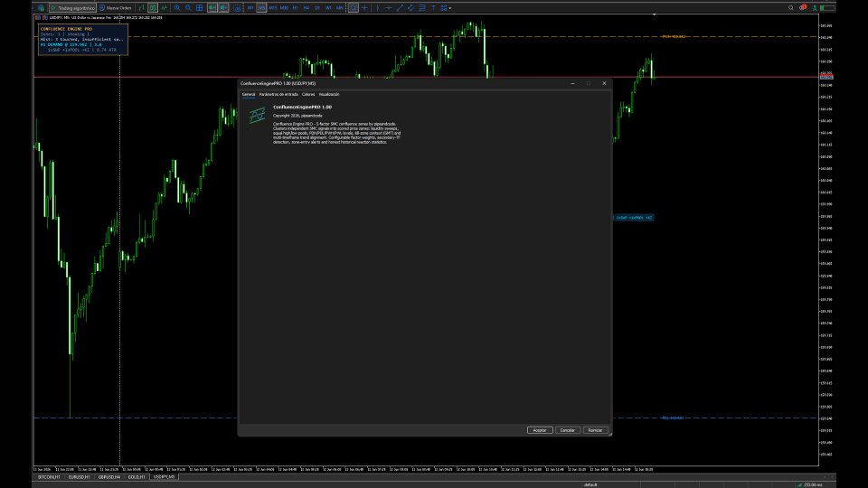This screenshot has width=868, height=488.
Task: Open the objects shapes dropdown
Action: point(446,8)
